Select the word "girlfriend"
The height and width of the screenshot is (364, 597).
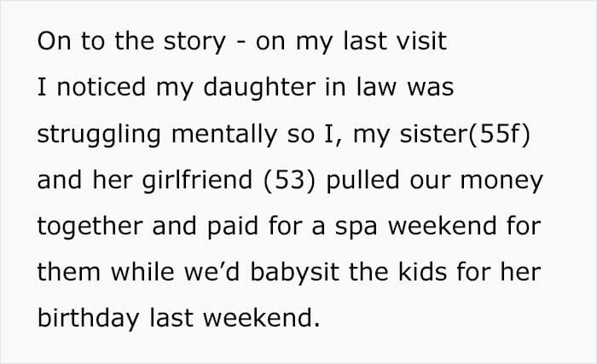coord(197,181)
